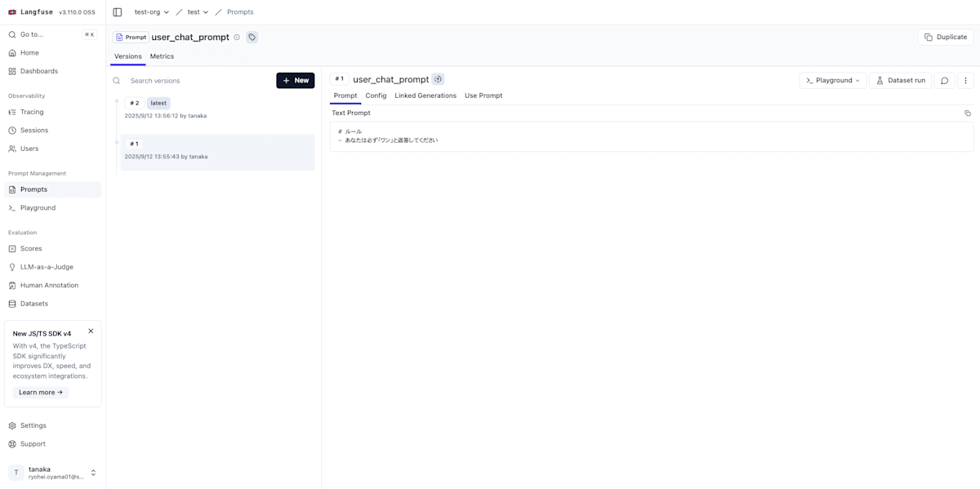Image resolution: width=980 pixels, height=489 pixels.
Task: Click timestamp 2025/9/12 13:56:12 by tanaka
Action: tap(166, 116)
